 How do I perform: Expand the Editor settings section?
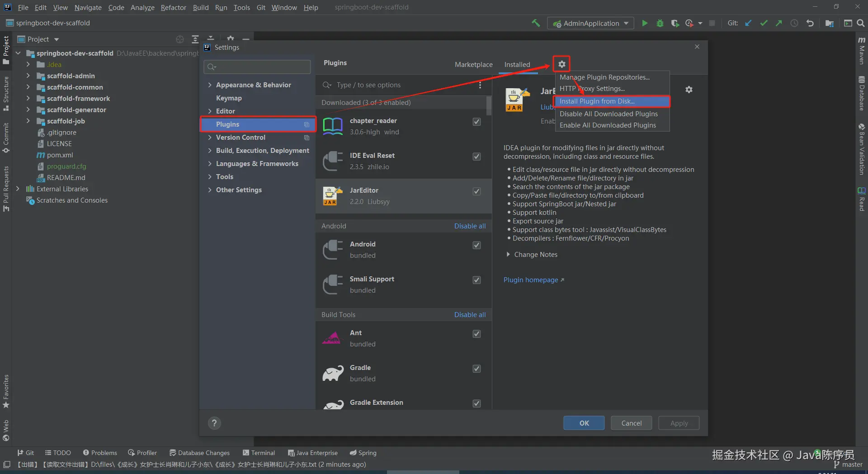click(210, 111)
